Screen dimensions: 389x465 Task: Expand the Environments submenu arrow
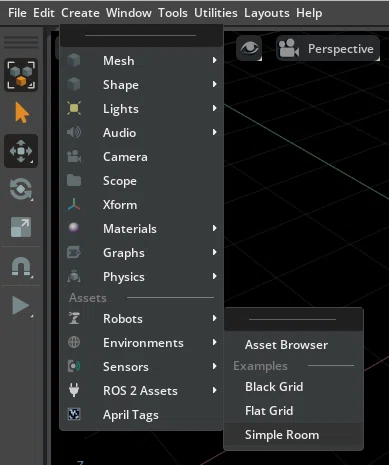[x=215, y=342]
